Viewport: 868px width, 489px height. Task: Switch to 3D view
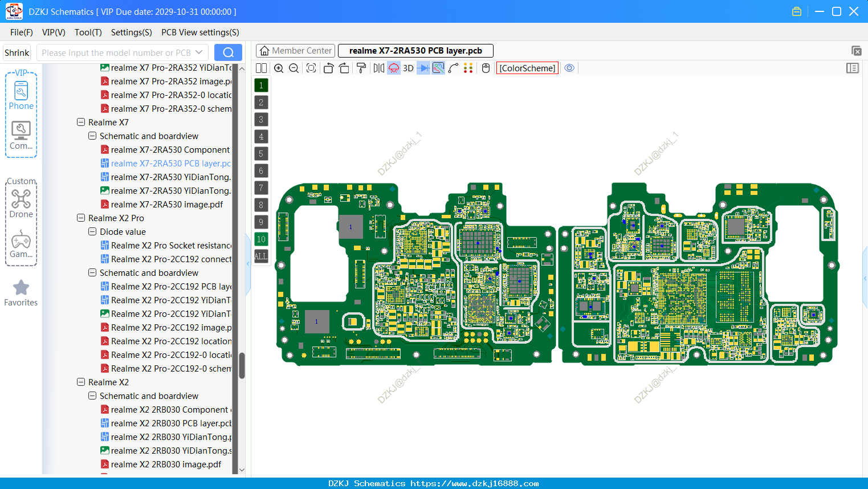tap(408, 68)
